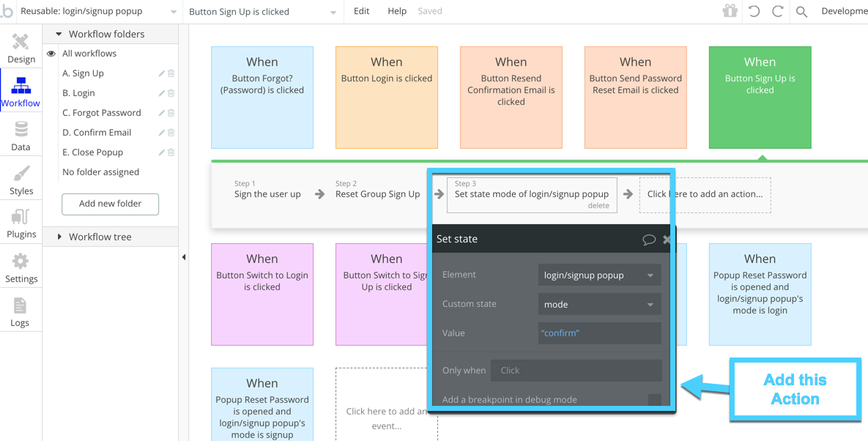
Task: Click the redo arrow icon
Action: pyautogui.click(x=777, y=11)
